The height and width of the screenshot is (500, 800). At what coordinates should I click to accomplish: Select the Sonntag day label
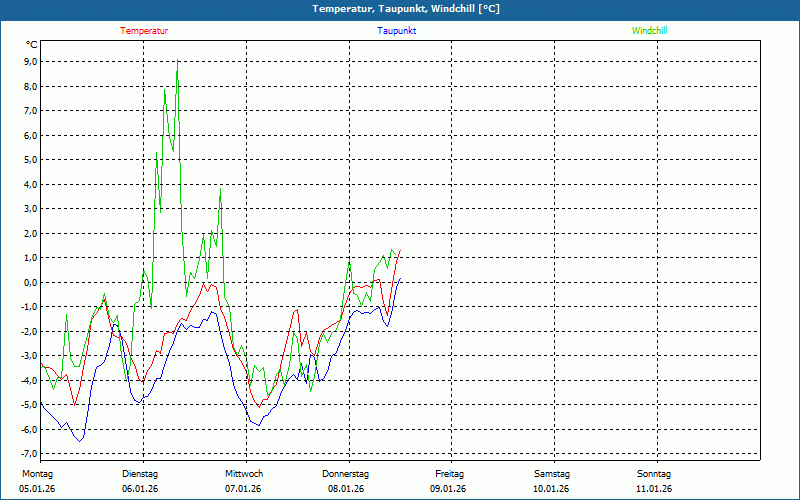654,474
